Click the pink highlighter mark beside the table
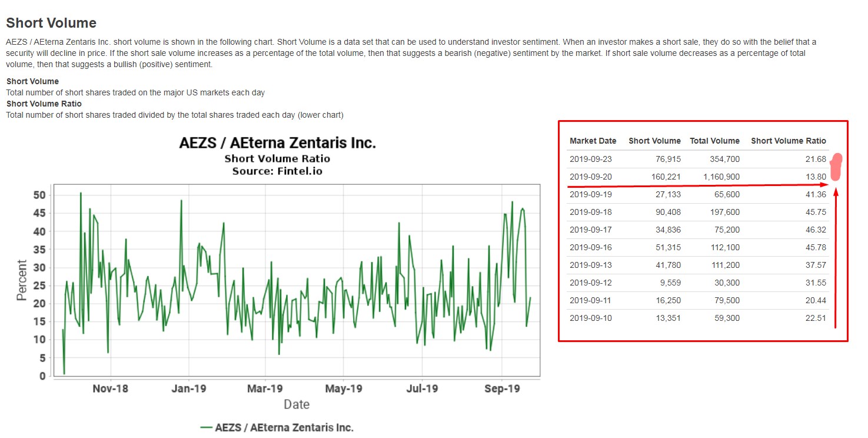 coord(836,167)
